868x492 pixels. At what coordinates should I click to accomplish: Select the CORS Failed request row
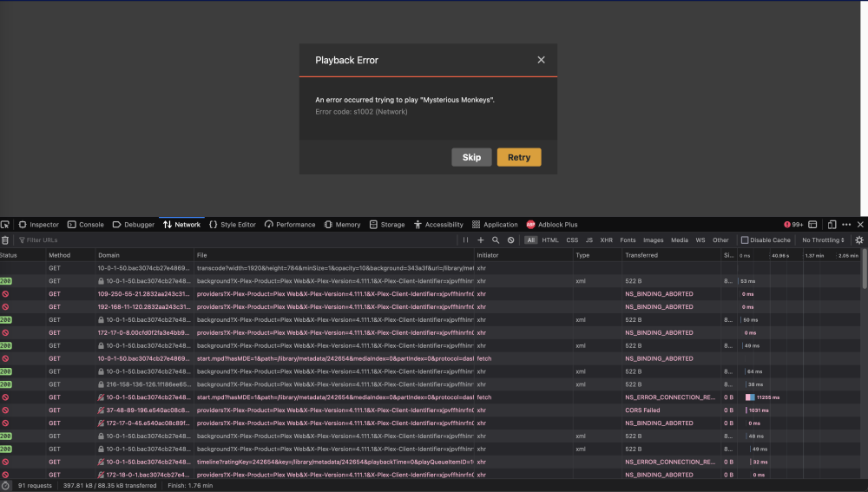coord(431,410)
